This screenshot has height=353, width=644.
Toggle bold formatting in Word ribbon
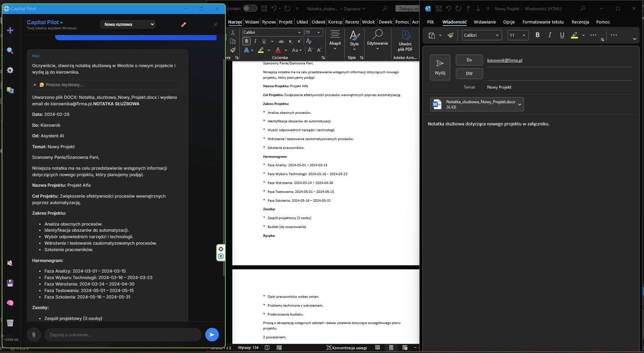(246, 41)
